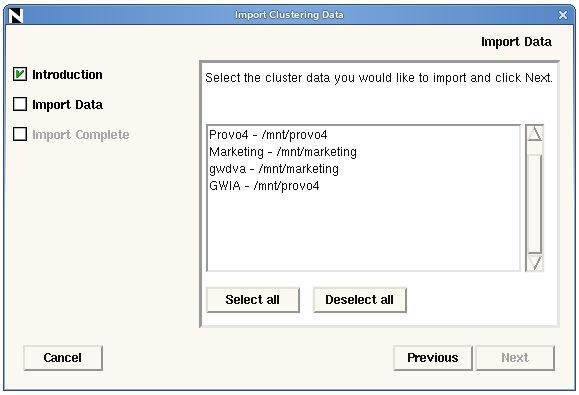Cancel the import wizard
579x395 pixels.
point(63,358)
